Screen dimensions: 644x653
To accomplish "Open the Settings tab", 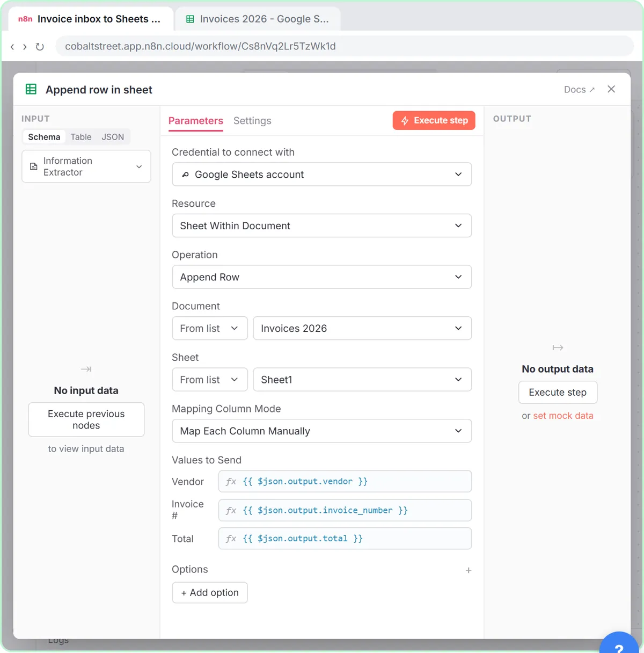I will point(252,121).
